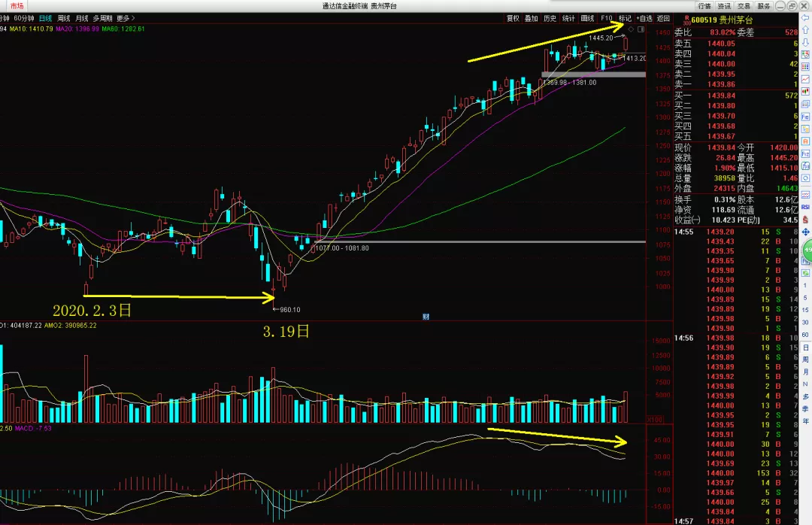Viewport: 812px width, 525px height.
Task: Toggle the small panel icon beside the diamond
Action: coord(641,29)
